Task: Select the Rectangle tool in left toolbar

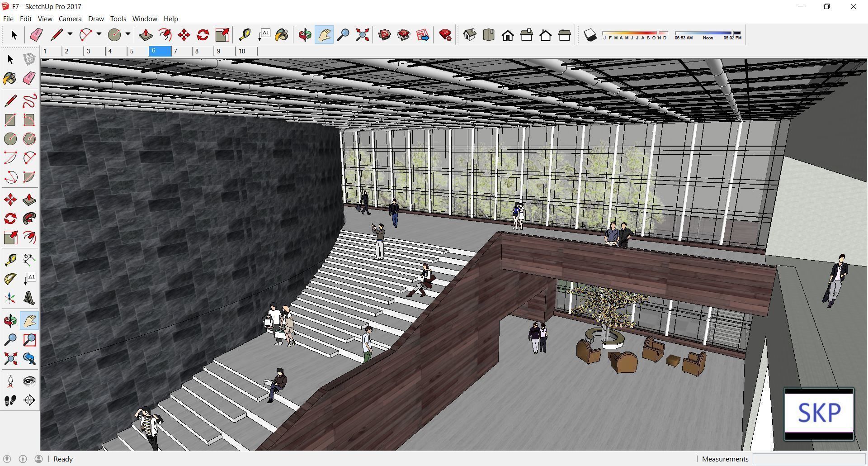Action: click(10, 119)
